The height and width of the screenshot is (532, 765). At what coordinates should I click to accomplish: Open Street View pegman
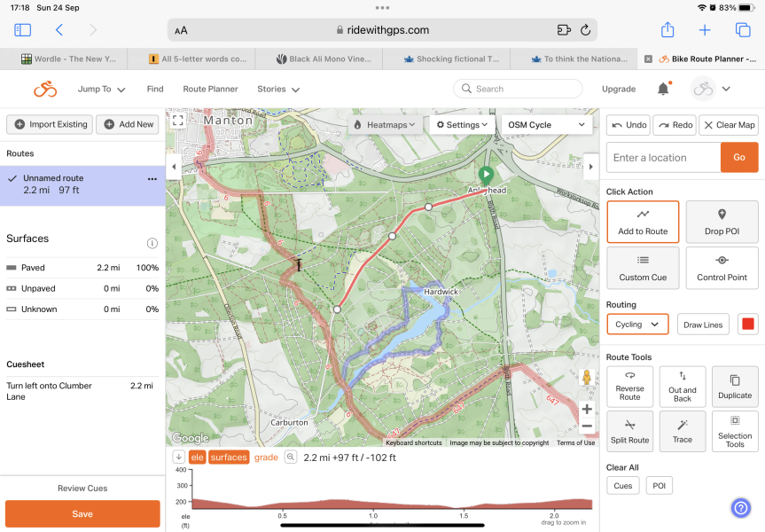coord(587,378)
